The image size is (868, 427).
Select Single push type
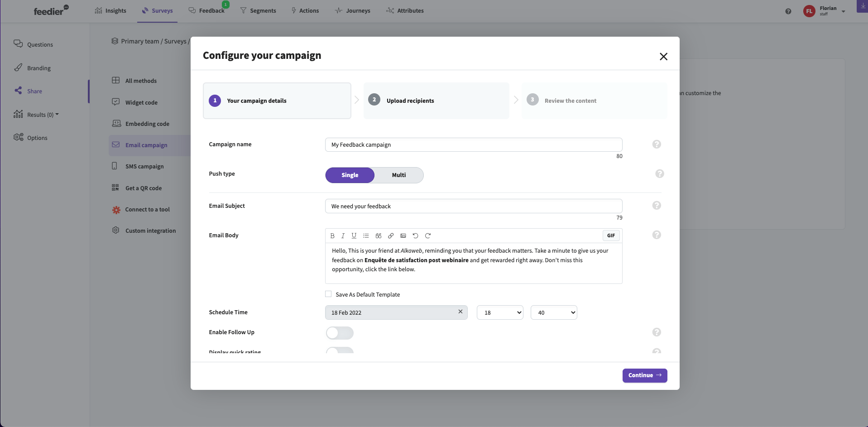(350, 175)
